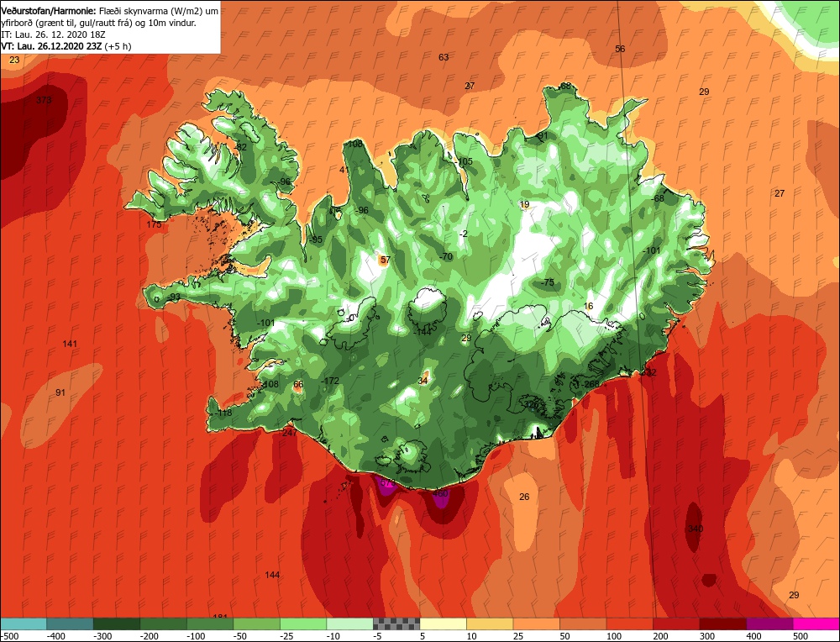Pick the light green swatch between -25 and -10
Viewport: 840px width, 642px height.
tap(302, 624)
